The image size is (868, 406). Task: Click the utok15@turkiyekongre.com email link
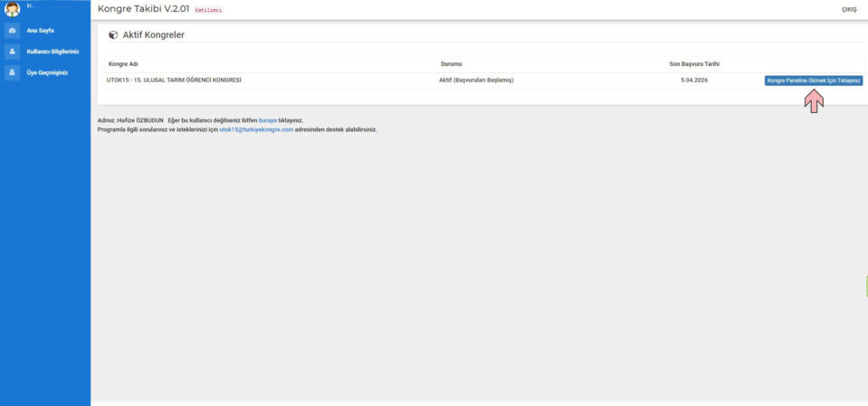pos(256,129)
